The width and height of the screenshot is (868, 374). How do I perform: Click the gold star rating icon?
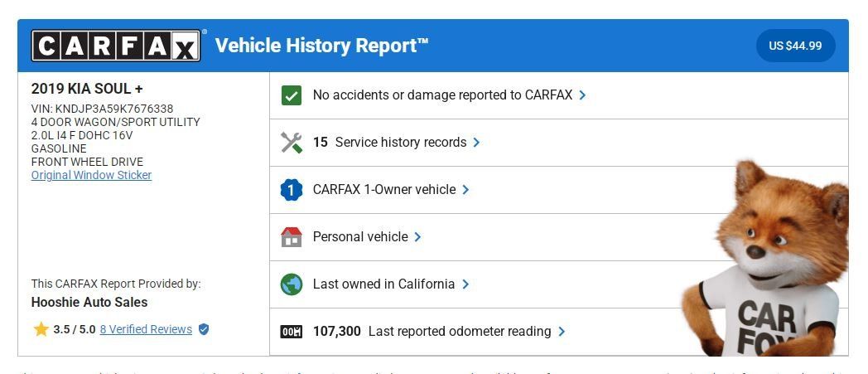click(41, 329)
